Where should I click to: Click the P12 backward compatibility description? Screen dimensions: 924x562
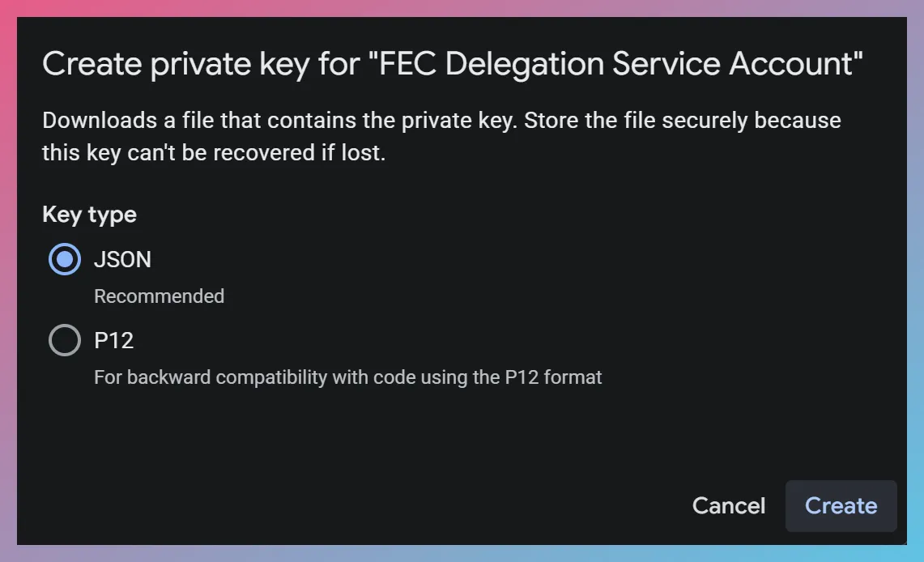click(x=347, y=377)
